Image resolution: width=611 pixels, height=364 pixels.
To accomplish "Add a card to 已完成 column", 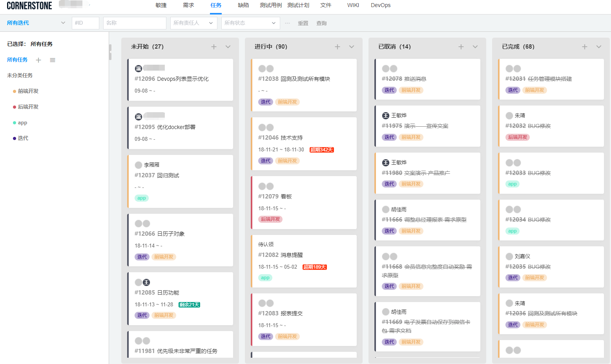I will (585, 47).
